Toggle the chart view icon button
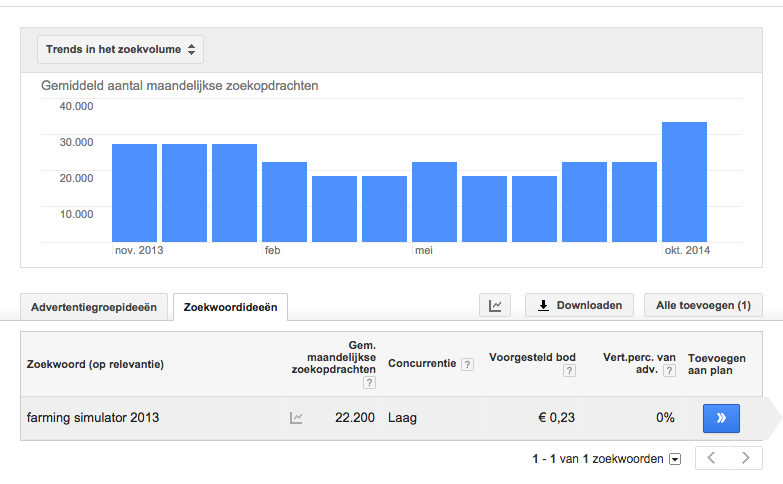Viewport: 783px width, 484px height. pos(495,305)
